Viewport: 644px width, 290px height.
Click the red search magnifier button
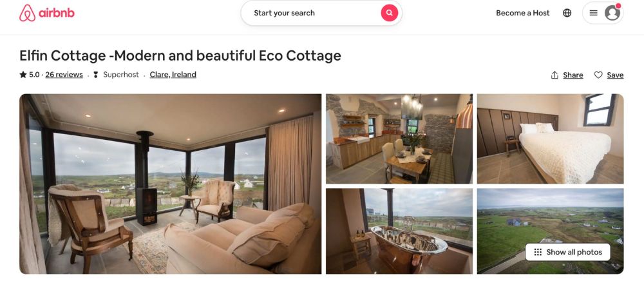(x=390, y=13)
